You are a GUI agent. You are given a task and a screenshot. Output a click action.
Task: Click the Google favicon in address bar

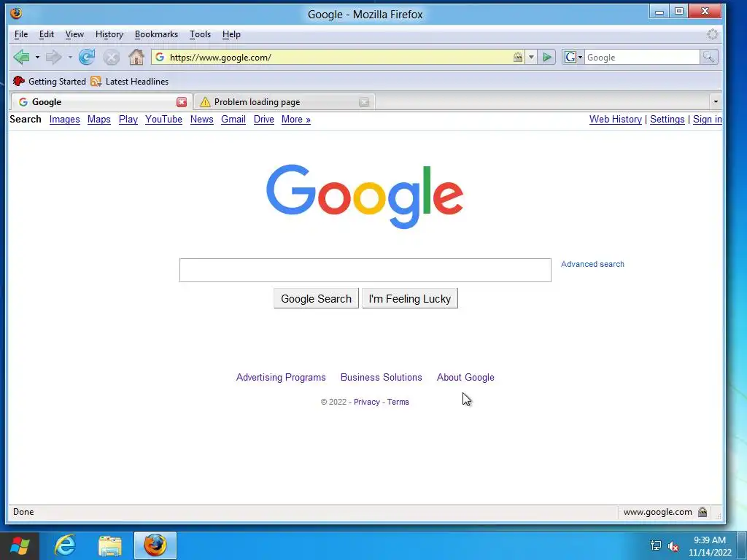tap(160, 57)
